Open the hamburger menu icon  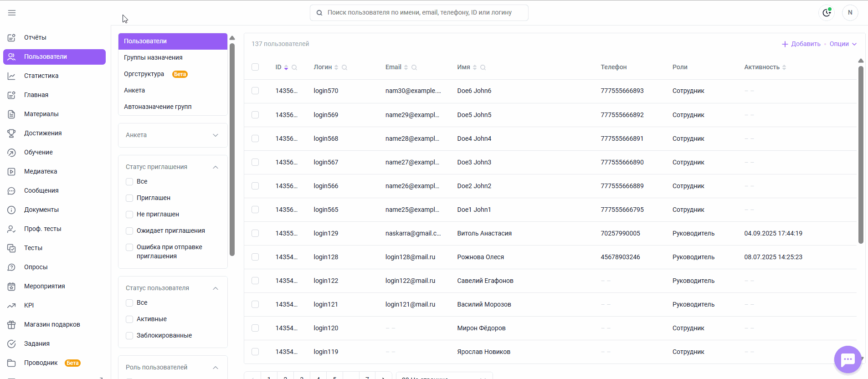12,13
